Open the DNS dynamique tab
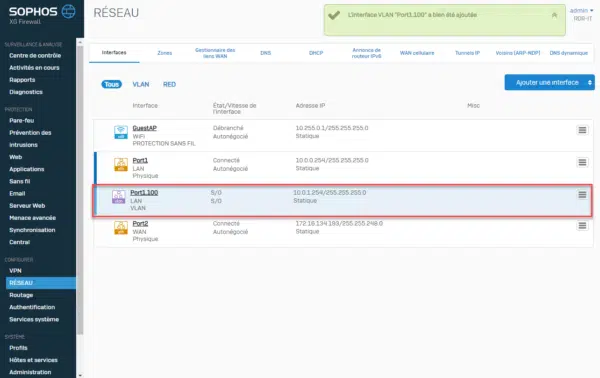 tap(569, 53)
